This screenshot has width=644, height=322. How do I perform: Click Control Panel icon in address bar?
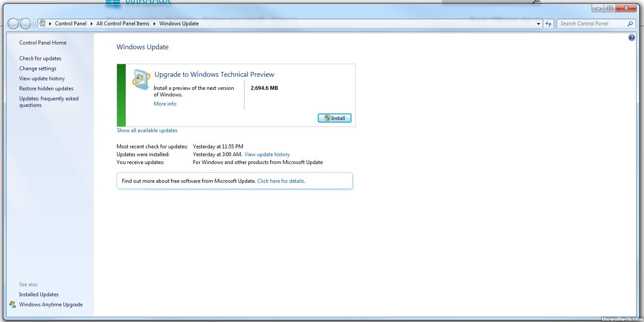(x=43, y=24)
